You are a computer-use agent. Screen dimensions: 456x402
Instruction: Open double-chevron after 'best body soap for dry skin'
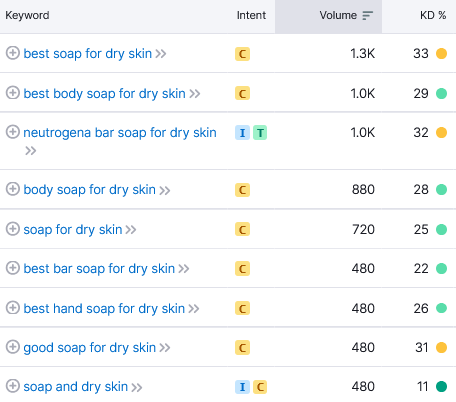195,94
